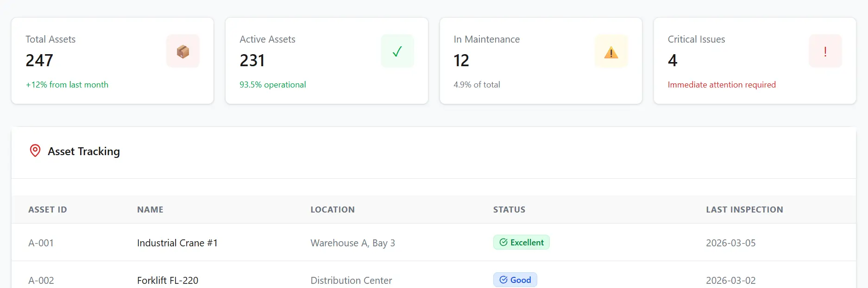Click the red location pin icon
The image size is (868, 288).
pyautogui.click(x=35, y=151)
